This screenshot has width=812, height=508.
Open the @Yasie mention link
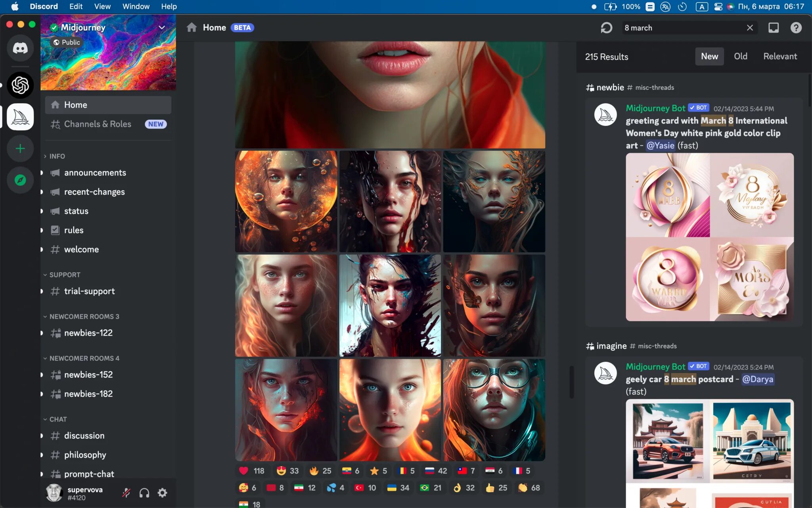coord(660,145)
